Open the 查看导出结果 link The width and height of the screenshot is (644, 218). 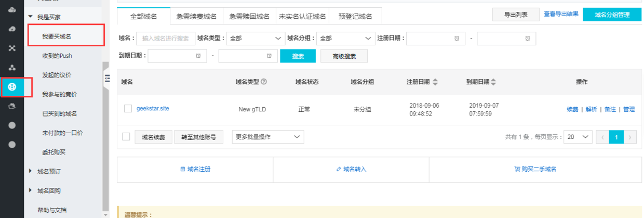[x=561, y=14]
